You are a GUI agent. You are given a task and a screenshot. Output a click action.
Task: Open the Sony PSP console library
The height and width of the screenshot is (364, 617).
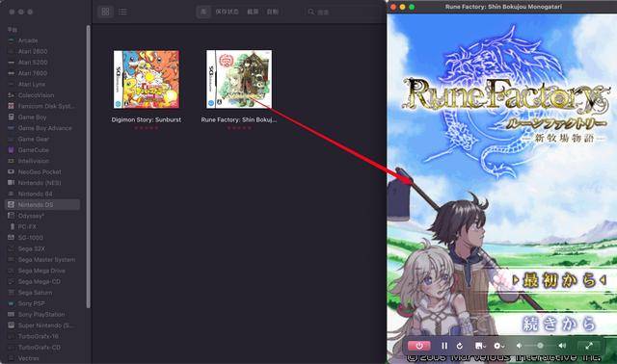click(x=42, y=303)
